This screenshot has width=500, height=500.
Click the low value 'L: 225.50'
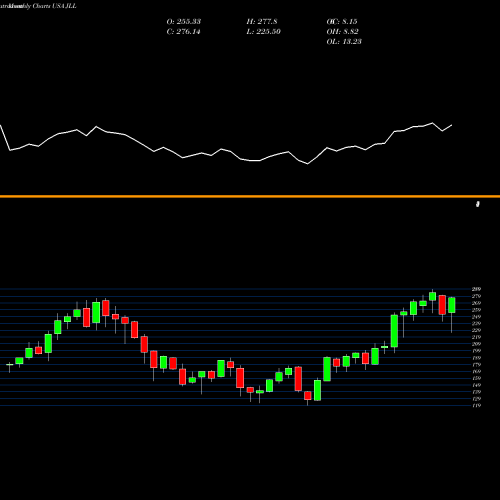263,31
